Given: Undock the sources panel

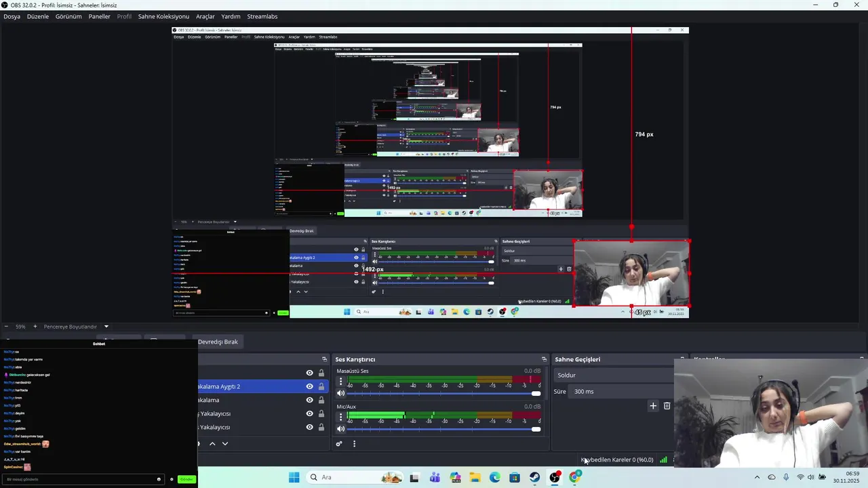Looking at the screenshot, I should tap(324, 359).
